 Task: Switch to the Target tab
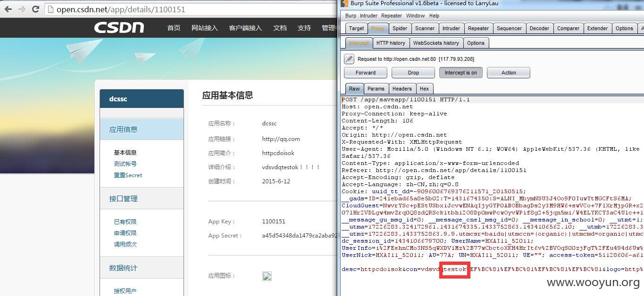point(356,28)
